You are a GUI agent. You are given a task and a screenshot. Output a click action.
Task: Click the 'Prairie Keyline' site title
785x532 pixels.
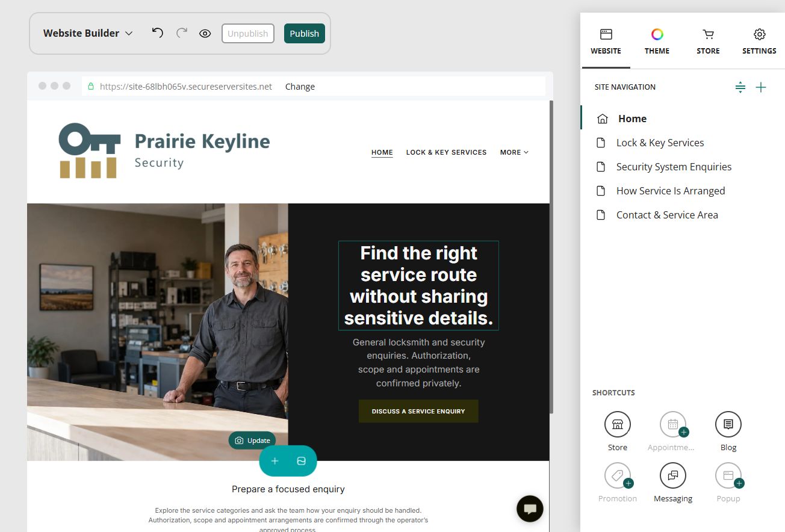[202, 141]
